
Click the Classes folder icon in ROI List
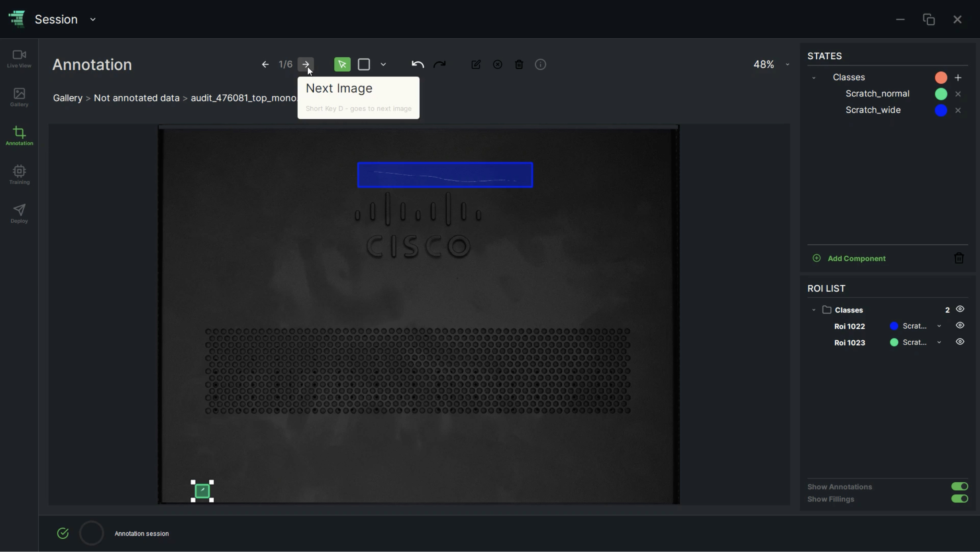[x=826, y=310]
